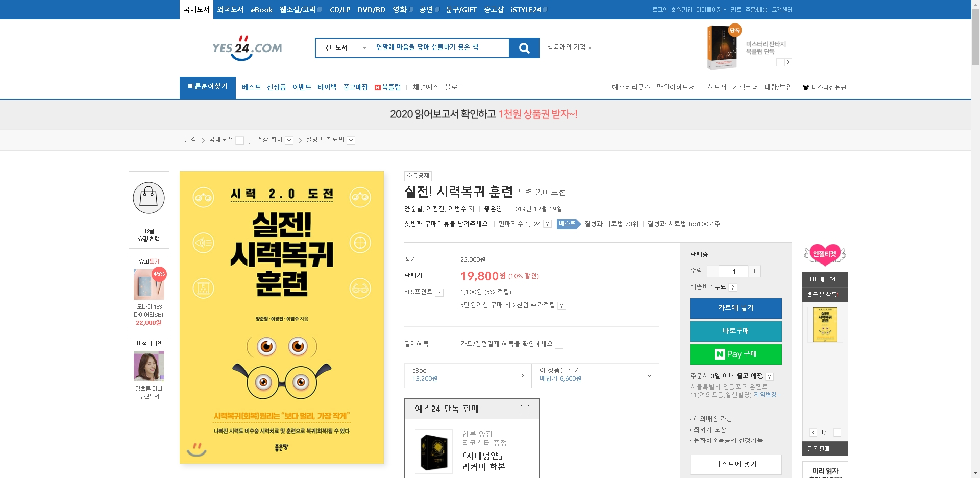Open the 2020 읽어보고서 banner
The width and height of the screenshot is (980, 478).
[x=483, y=114]
